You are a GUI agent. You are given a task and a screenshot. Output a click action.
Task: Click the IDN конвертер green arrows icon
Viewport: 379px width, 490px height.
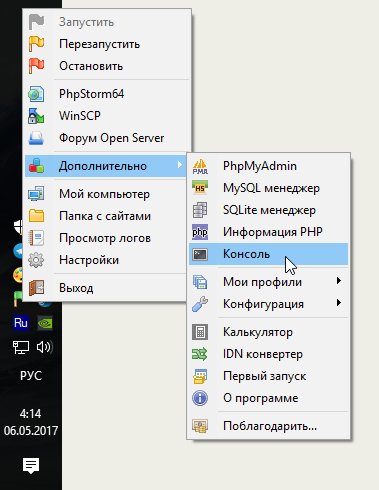click(x=200, y=354)
